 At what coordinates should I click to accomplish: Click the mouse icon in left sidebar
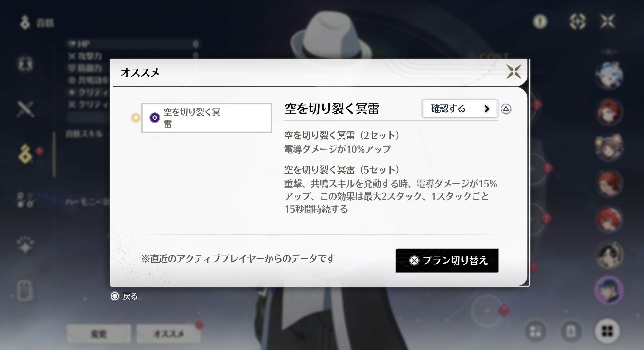25,290
